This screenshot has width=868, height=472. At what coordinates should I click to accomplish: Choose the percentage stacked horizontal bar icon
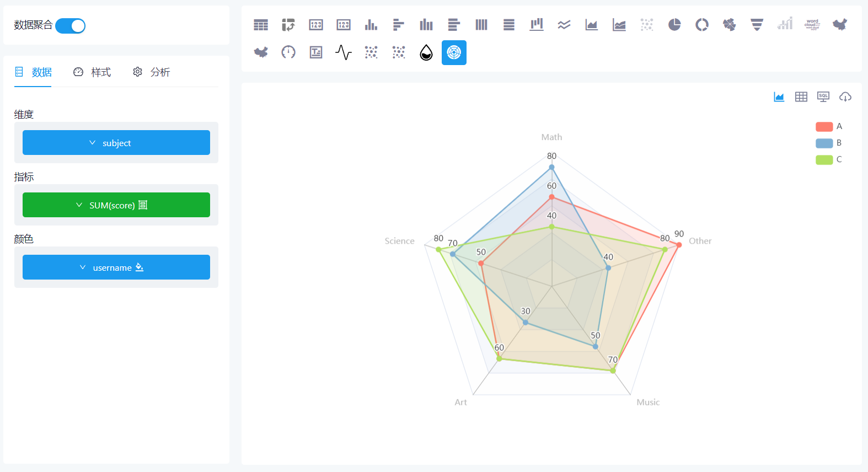pos(509,25)
